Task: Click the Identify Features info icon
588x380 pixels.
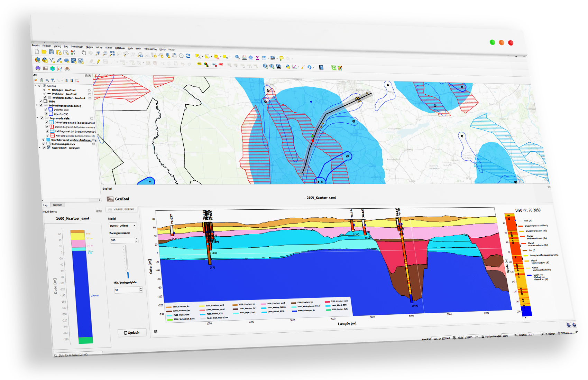Action: (x=237, y=57)
